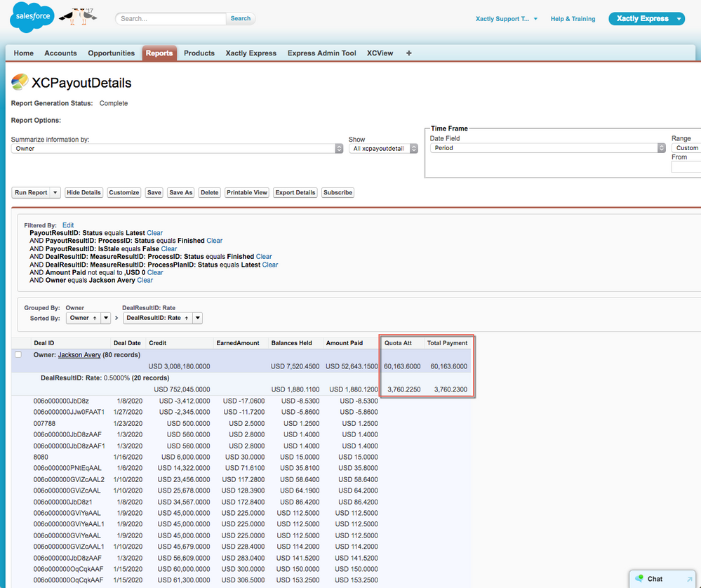Viewport: 701px width, 588px height.
Task: Sort by the Amount Paid column header
Action: click(345, 343)
